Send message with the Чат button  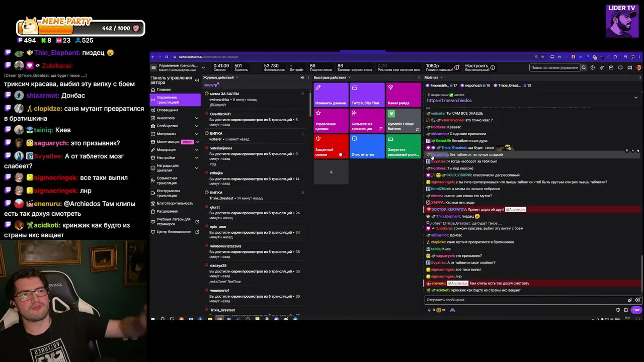click(x=636, y=310)
